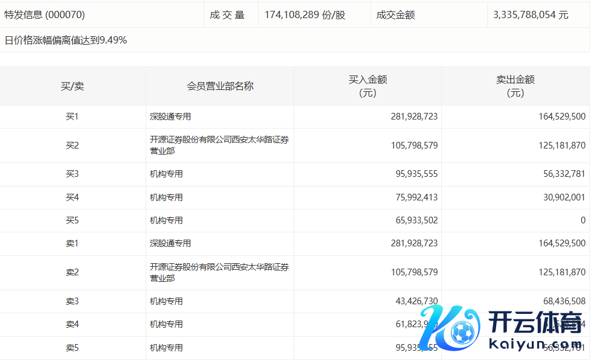The height and width of the screenshot is (364, 591).
Task: Select 深股通专用 in the 买1 row
Action: (x=170, y=117)
